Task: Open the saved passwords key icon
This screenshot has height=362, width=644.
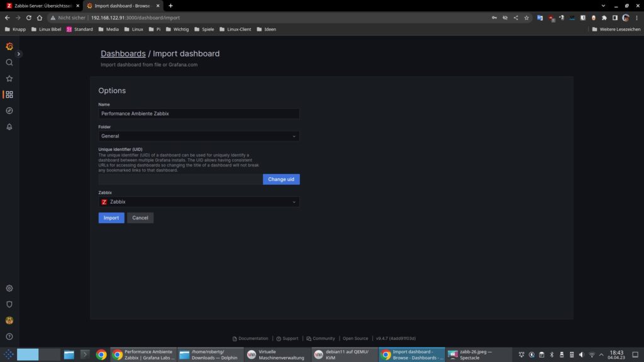Action: click(494, 18)
